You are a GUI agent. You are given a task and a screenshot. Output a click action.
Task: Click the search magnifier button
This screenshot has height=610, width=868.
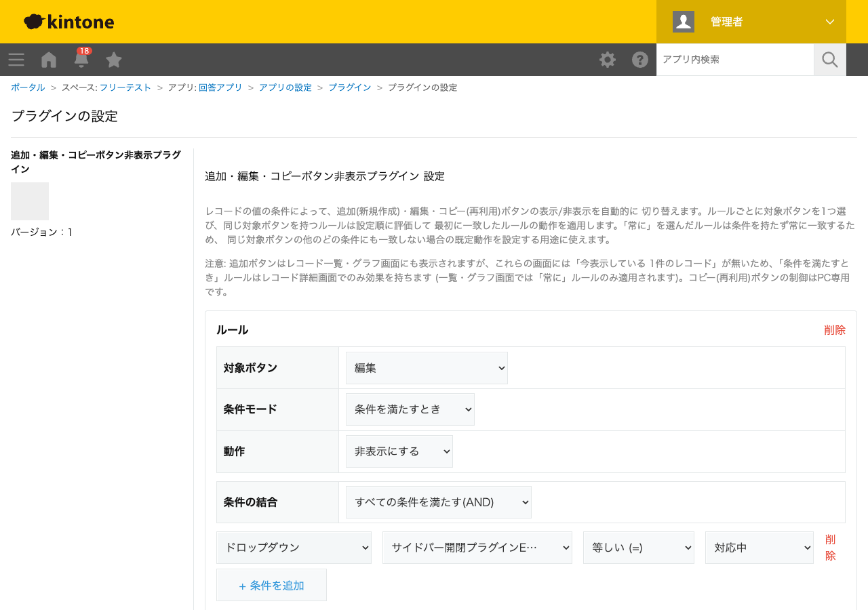pyautogui.click(x=830, y=60)
